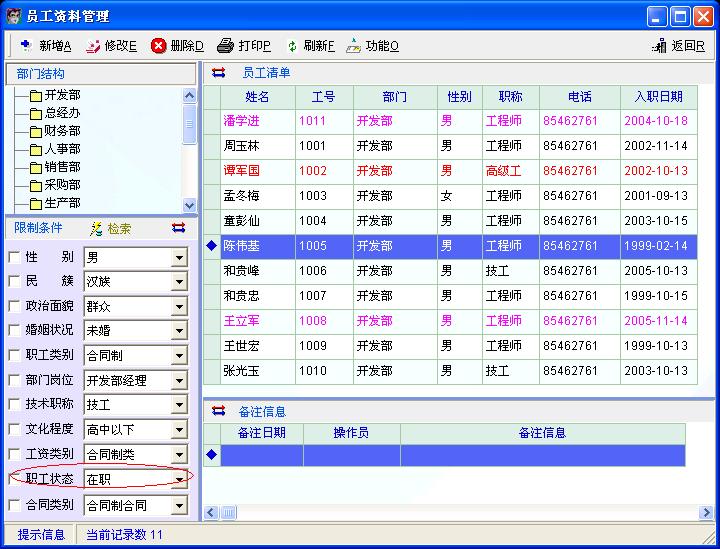Click the 检索 search icon in filter panel

97,229
